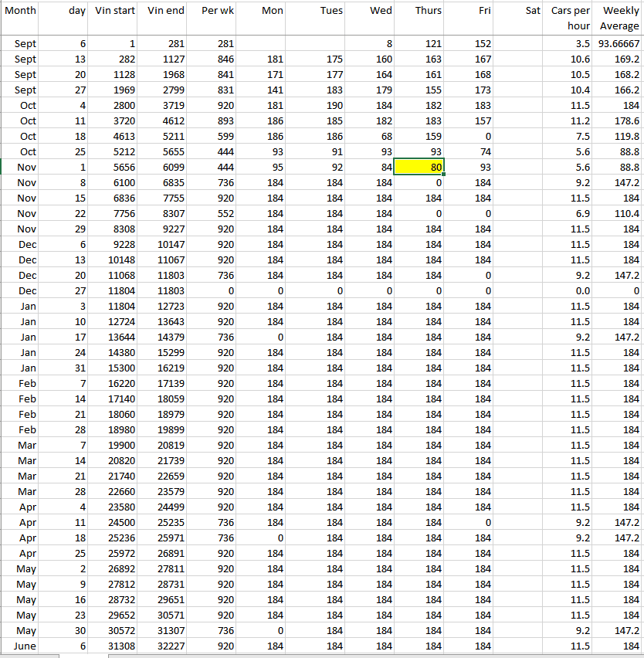The height and width of the screenshot is (658, 644).
Task: Click the Vin end cell with 32227
Action: tap(163, 646)
